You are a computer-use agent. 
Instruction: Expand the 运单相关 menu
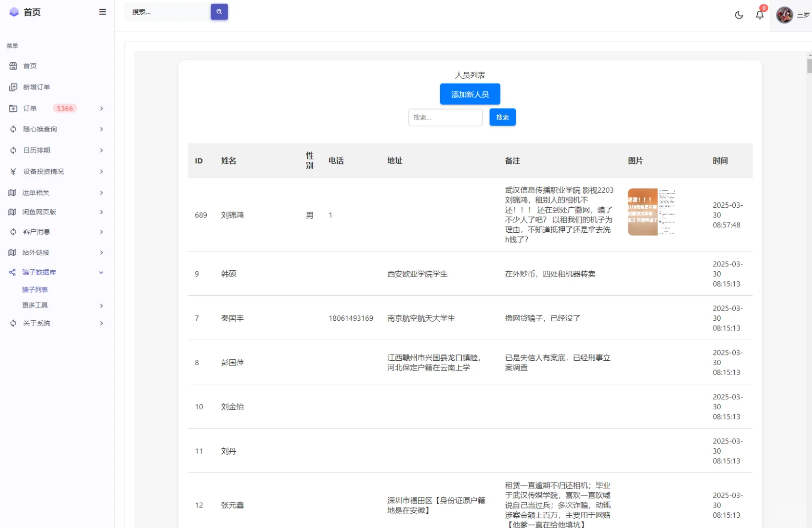pyautogui.click(x=101, y=193)
